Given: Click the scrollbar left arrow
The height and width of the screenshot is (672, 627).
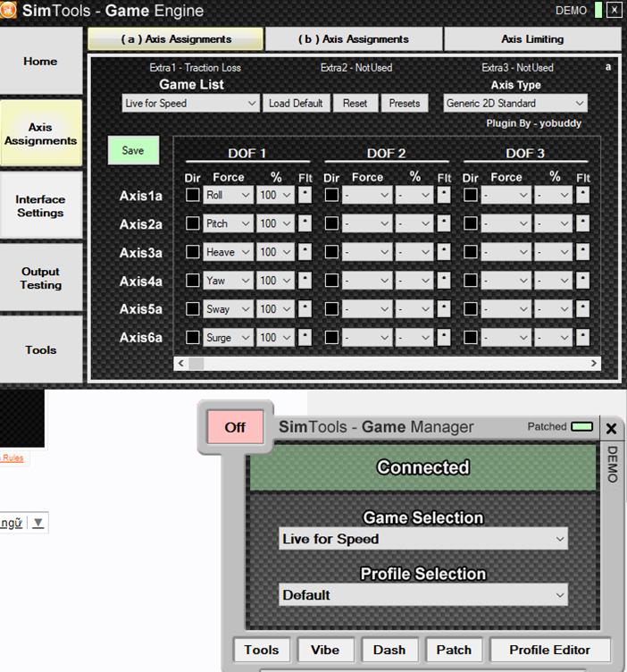Looking at the screenshot, I should (x=180, y=364).
